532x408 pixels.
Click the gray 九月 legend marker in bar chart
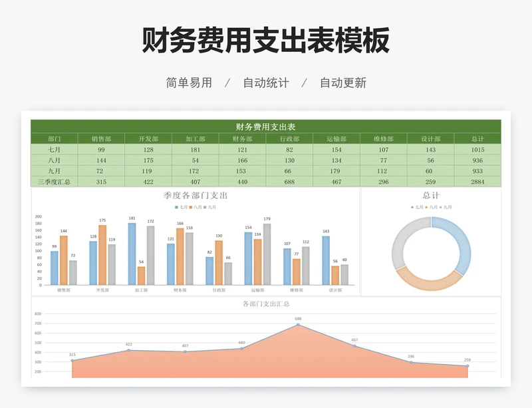(x=205, y=207)
